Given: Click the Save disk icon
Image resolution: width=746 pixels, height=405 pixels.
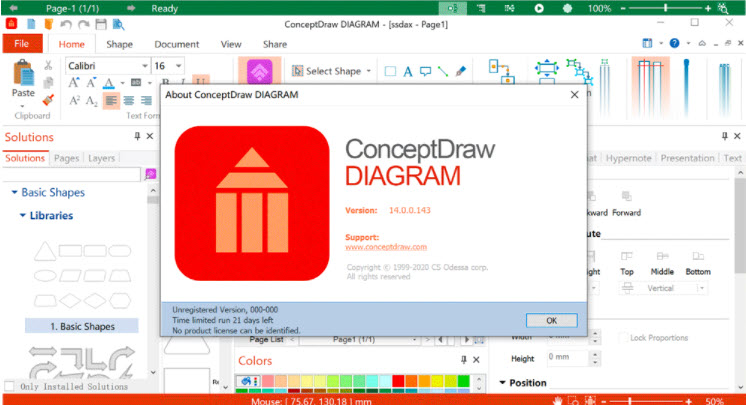Looking at the screenshot, I should pos(101,24).
